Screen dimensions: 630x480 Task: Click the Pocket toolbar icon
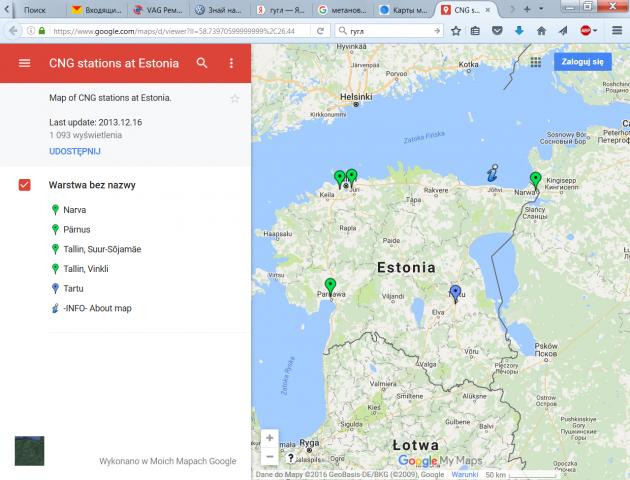[x=497, y=31]
